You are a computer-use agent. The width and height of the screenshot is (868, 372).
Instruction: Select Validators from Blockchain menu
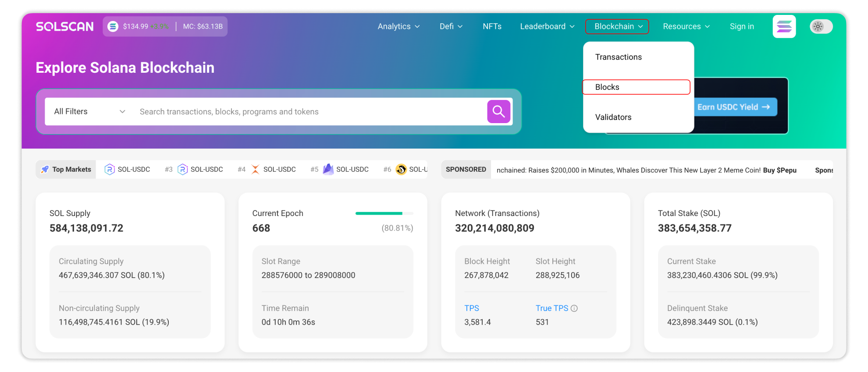(613, 117)
